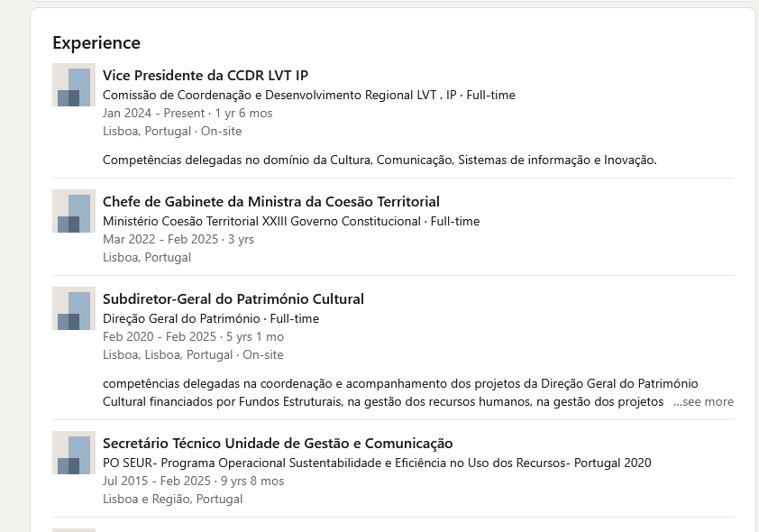Open company logo beside Vice Presidente da CCDR
The height and width of the screenshot is (532, 759).
[x=74, y=85]
